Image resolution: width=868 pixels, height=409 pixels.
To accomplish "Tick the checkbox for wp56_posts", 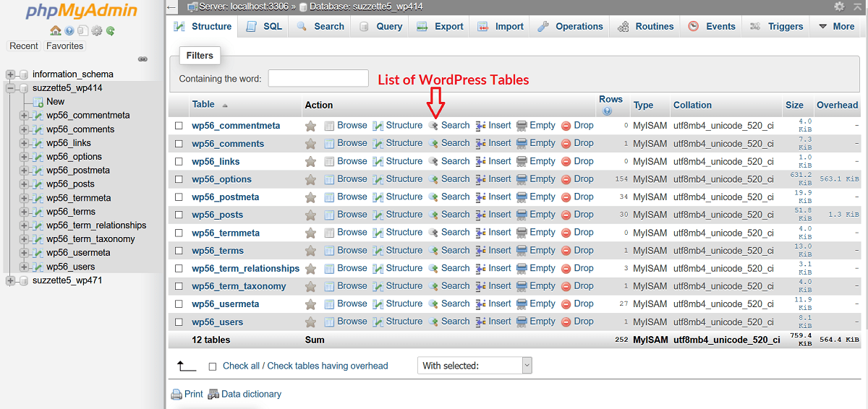I will [x=179, y=215].
